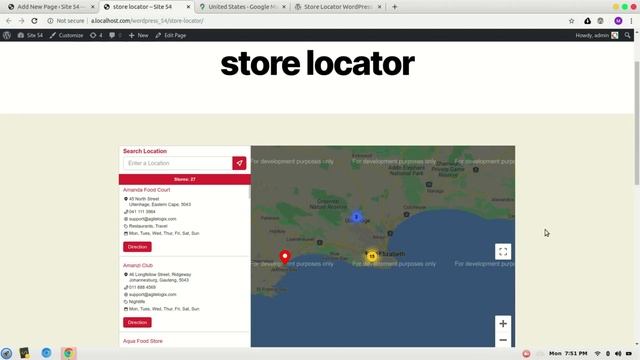The image size is (640, 360).
Task: Open the Customize link in admin bar
Action: (x=67, y=36)
